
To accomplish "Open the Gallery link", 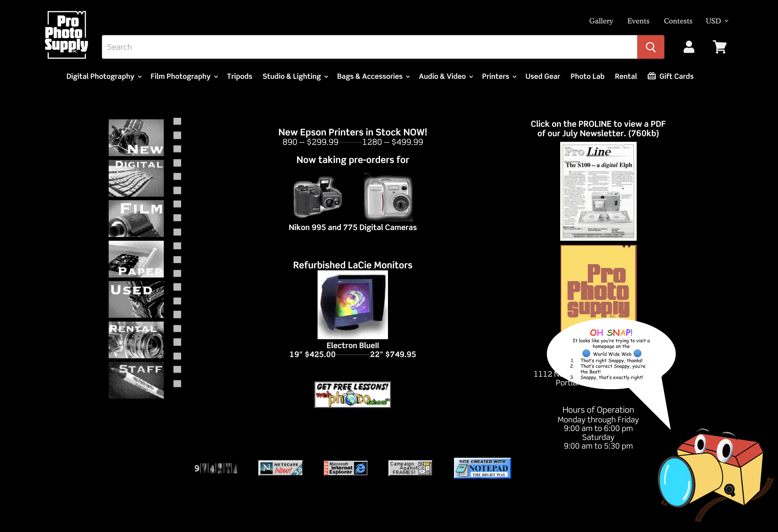I will pos(601,21).
